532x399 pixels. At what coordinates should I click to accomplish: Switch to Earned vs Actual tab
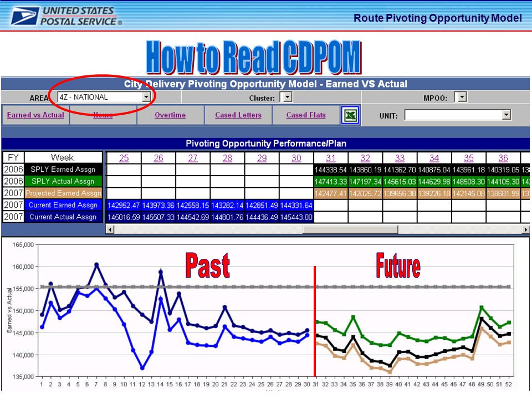coord(35,115)
